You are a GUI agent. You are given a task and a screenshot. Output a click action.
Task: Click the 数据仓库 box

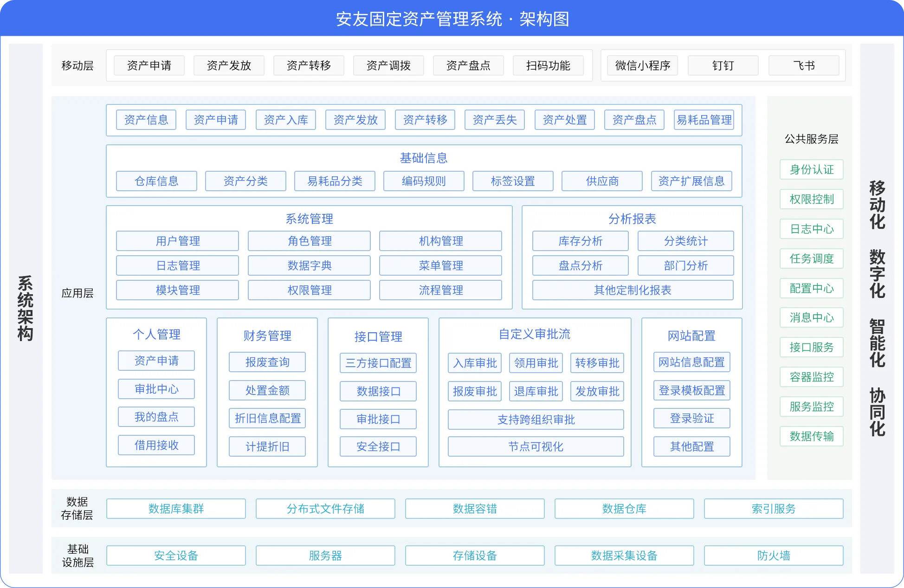pyautogui.click(x=625, y=509)
